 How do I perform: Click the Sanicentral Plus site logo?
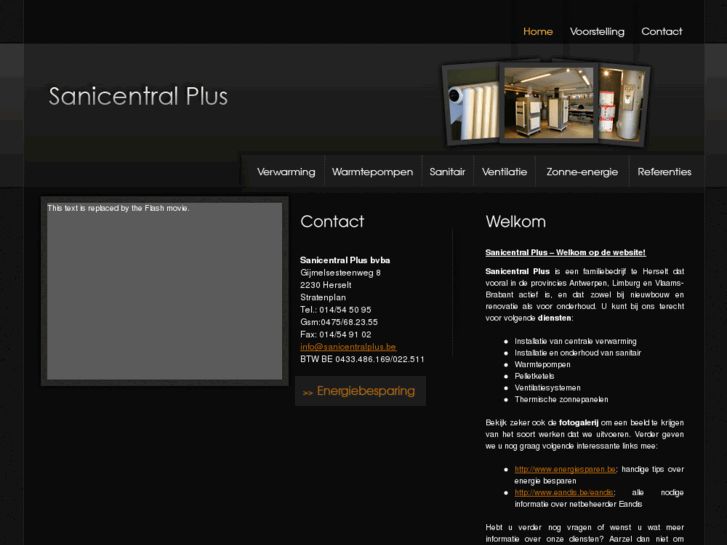point(138,96)
